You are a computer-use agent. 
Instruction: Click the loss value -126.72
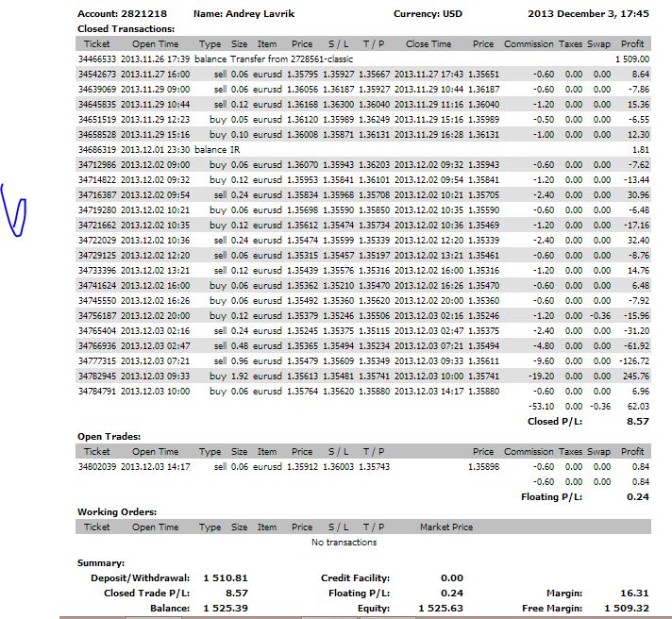coord(634,361)
